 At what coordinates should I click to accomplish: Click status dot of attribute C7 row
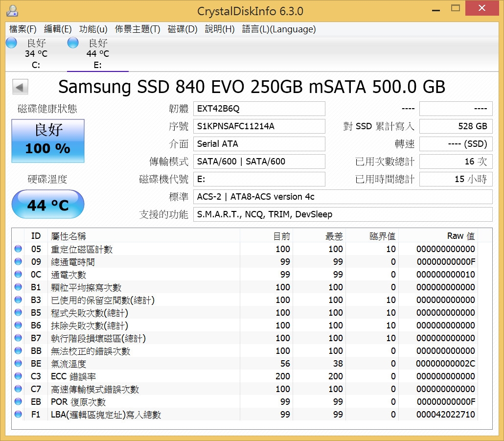pyautogui.click(x=18, y=389)
